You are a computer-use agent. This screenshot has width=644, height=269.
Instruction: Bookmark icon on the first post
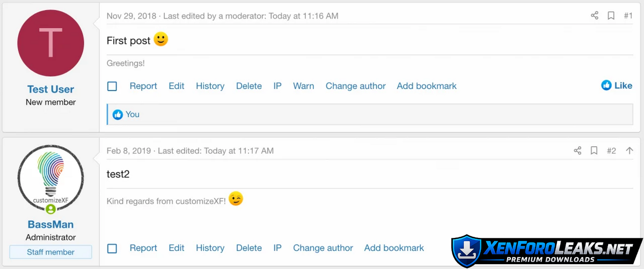(x=611, y=16)
